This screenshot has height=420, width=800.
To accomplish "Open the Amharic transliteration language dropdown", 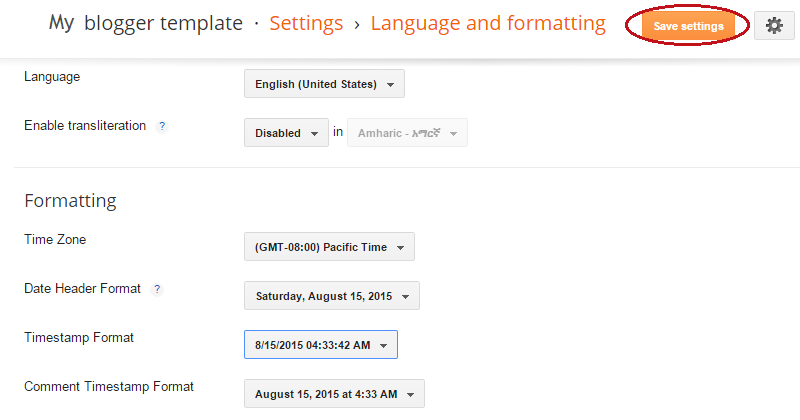I will pyautogui.click(x=407, y=133).
